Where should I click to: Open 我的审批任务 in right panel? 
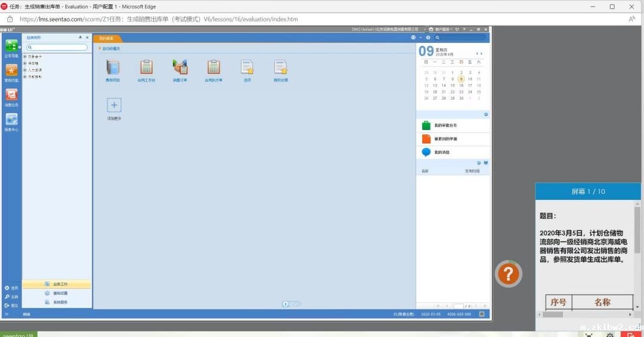point(445,125)
